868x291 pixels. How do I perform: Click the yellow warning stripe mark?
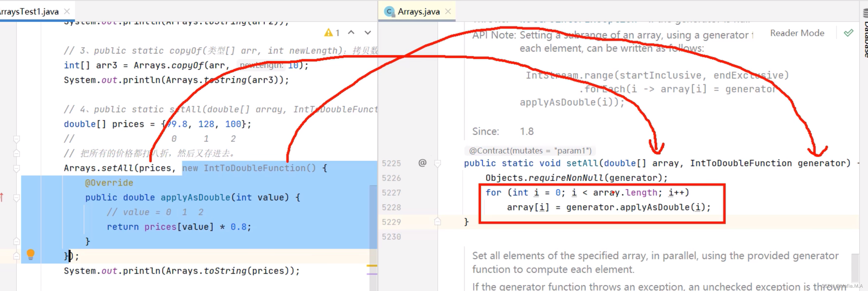pyautogui.click(x=372, y=266)
